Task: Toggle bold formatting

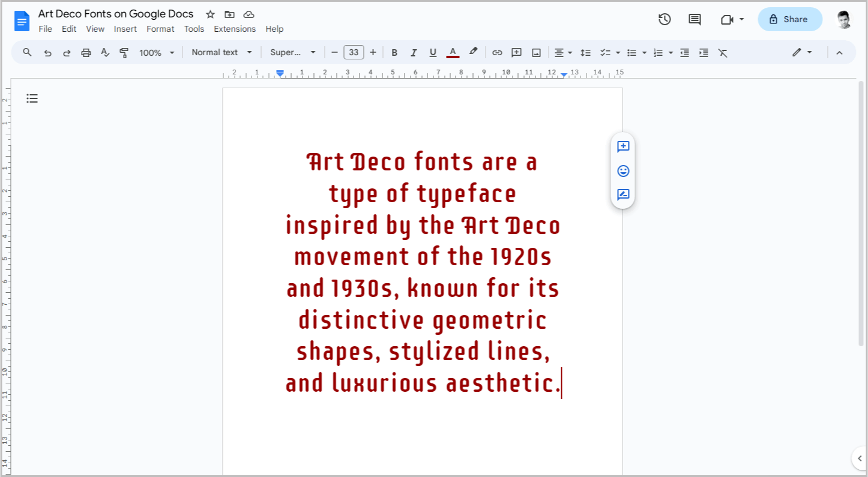Action: 394,52
